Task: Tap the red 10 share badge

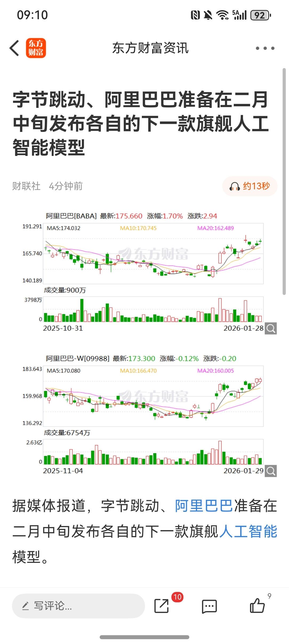Action: (178, 597)
